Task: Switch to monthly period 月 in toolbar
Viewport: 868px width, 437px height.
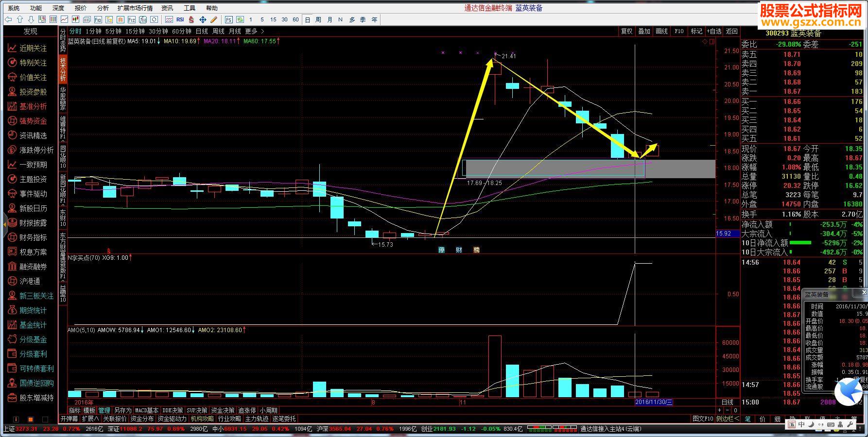Action: (x=330, y=19)
